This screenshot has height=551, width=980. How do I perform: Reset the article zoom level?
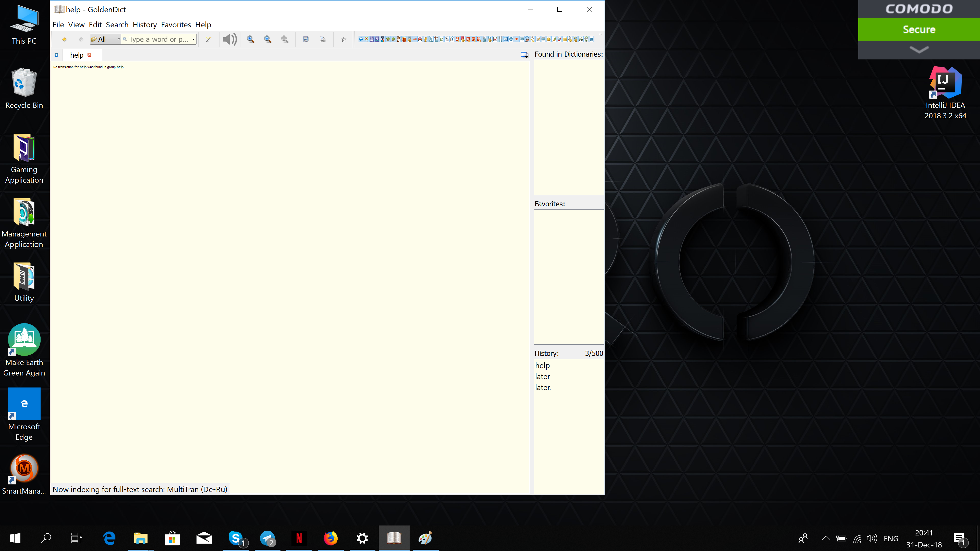[x=285, y=39]
